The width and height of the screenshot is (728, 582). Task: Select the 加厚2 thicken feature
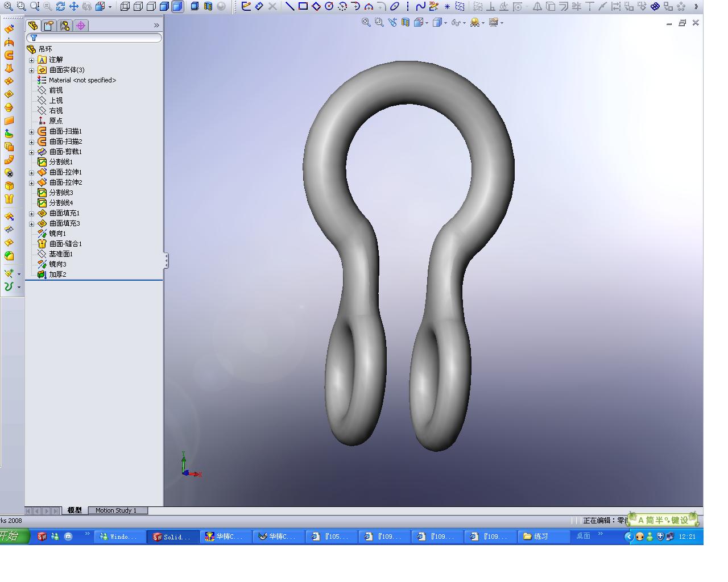pos(57,275)
